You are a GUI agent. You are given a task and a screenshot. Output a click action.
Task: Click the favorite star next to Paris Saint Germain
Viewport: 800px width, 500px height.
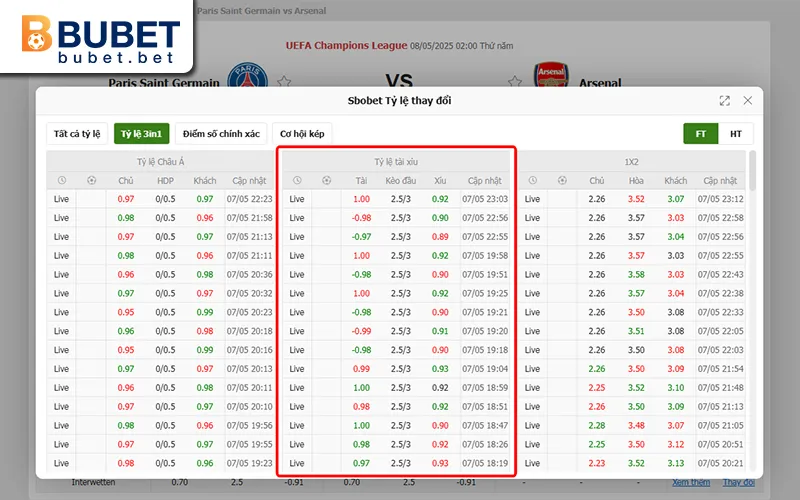(284, 81)
